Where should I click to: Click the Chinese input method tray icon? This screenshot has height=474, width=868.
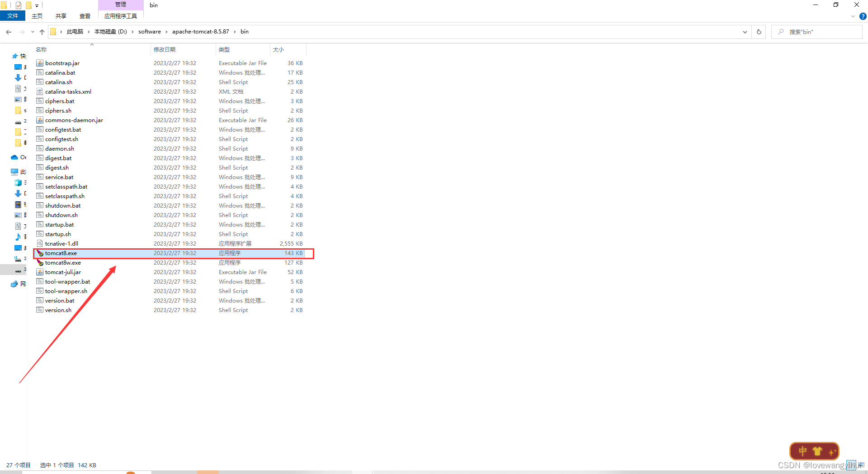(x=802, y=451)
